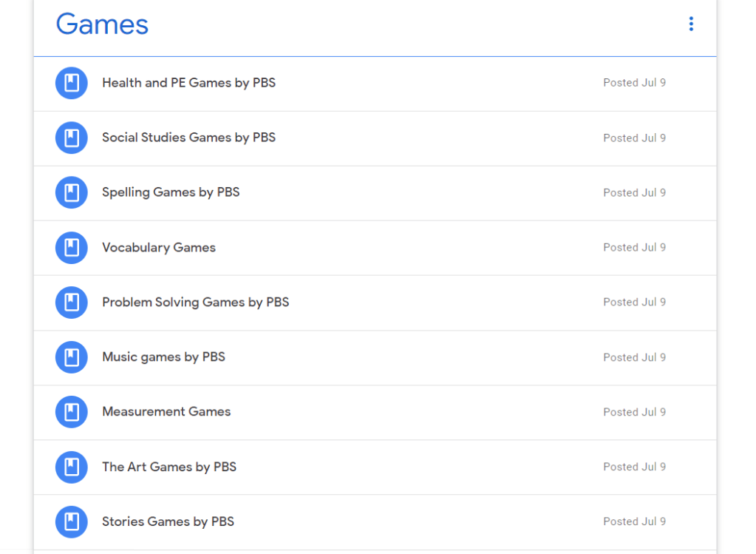Click the material icon beside Measurement Games
756x554 pixels.
[72, 412]
